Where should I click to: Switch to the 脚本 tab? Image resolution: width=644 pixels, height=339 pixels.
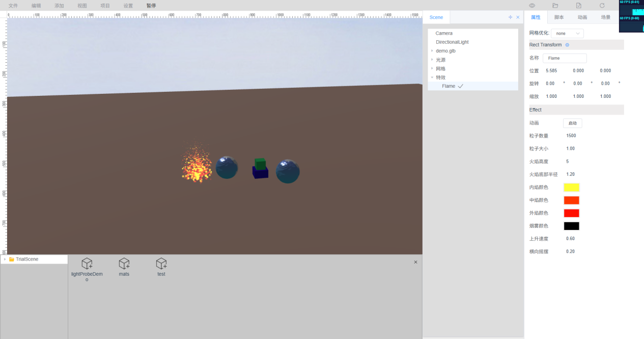(559, 17)
